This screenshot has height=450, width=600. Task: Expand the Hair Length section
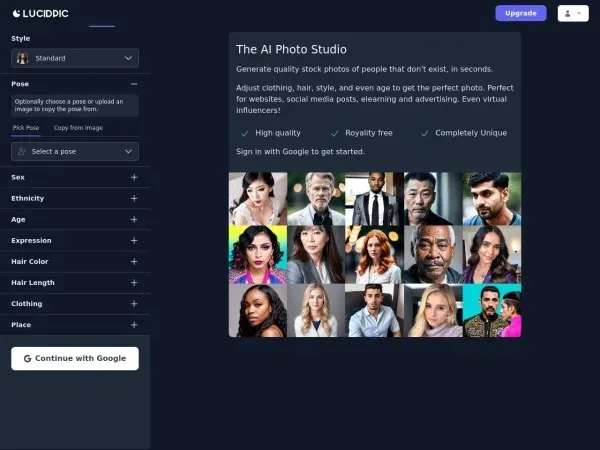tap(75, 282)
